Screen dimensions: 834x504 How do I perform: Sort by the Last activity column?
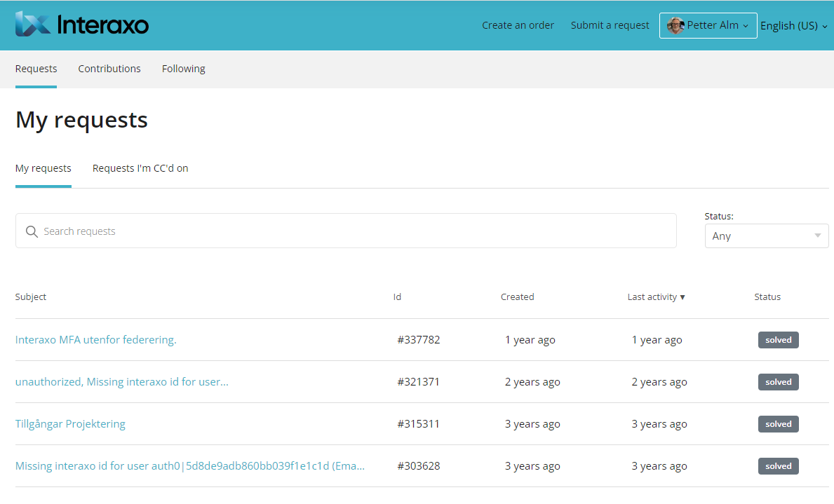pyautogui.click(x=656, y=297)
